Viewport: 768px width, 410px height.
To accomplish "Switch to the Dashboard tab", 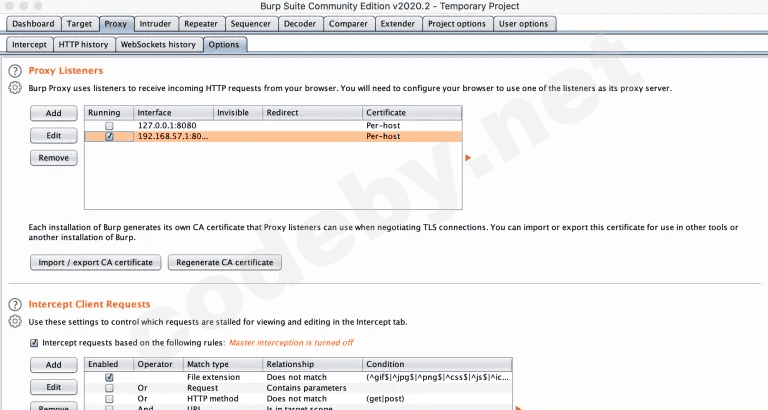I will coord(33,24).
